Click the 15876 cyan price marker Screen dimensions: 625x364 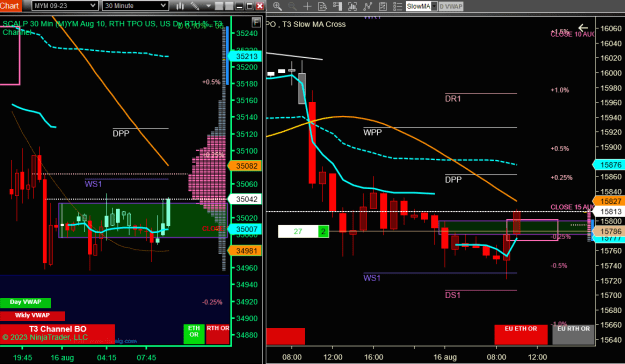click(609, 165)
